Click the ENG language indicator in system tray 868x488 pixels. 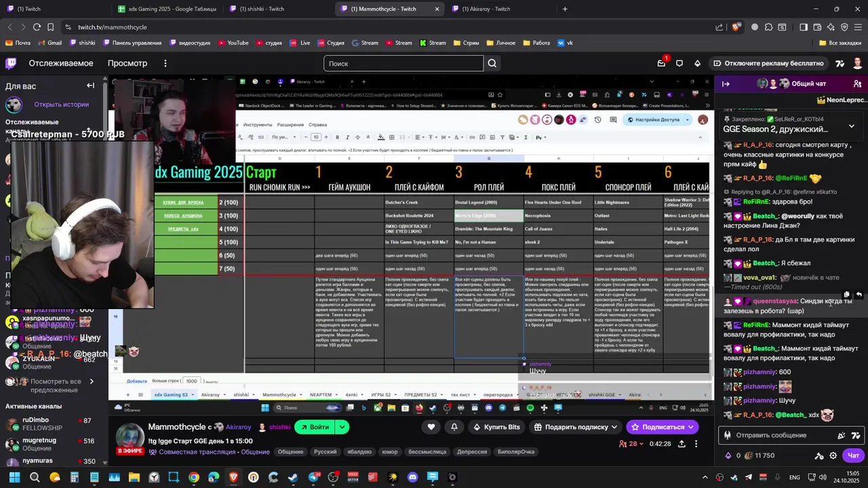pos(794,477)
